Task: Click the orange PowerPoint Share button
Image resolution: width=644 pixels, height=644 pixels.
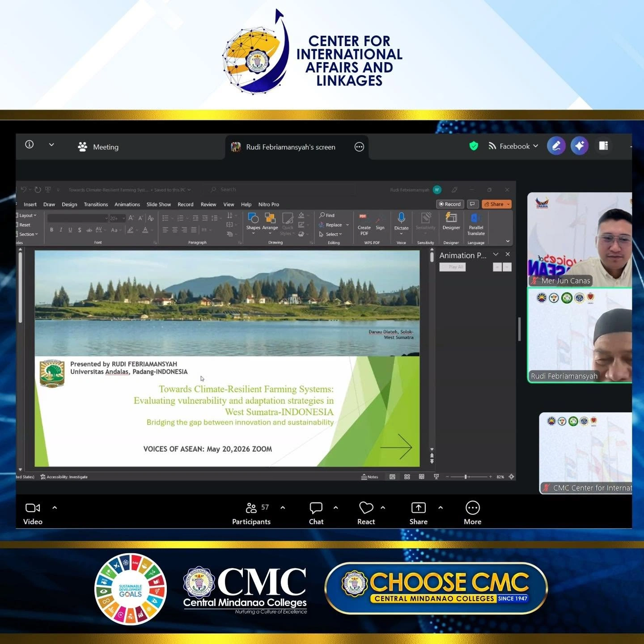Action: click(x=496, y=204)
